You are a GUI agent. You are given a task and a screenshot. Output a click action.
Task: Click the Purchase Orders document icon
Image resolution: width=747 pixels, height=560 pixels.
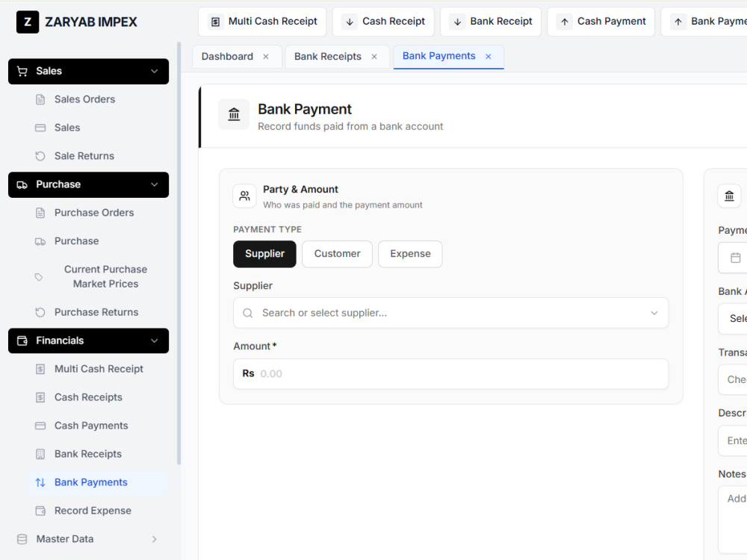40,213
